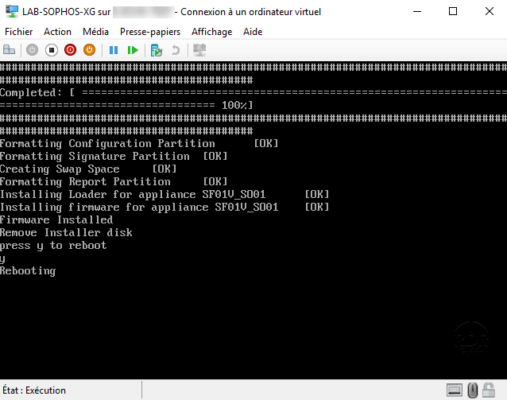This screenshot has height=400, width=507.
Task: Click the mouse status icon
Action: tap(472, 390)
